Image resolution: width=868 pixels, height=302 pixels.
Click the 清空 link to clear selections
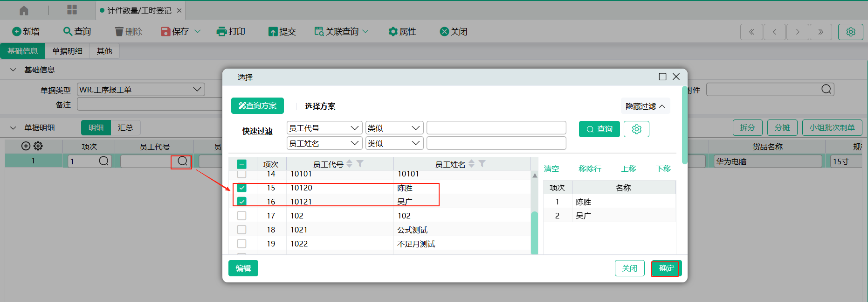click(551, 169)
